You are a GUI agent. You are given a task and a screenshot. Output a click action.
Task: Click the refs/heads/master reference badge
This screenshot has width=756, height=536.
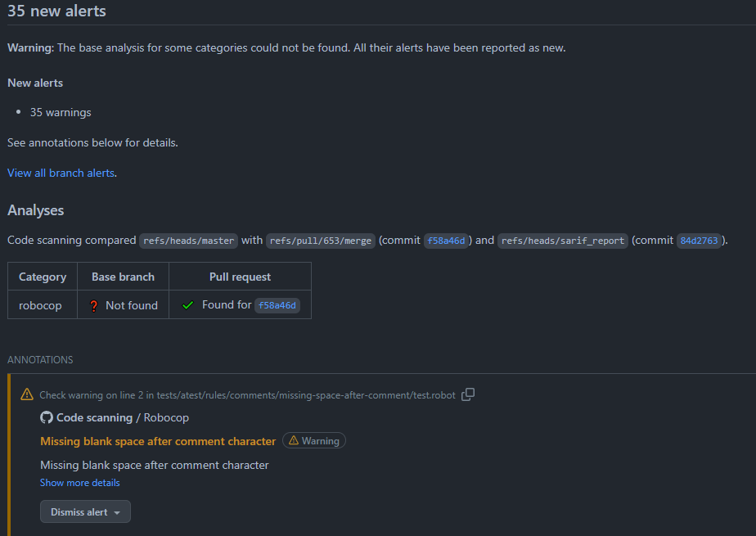pos(188,240)
